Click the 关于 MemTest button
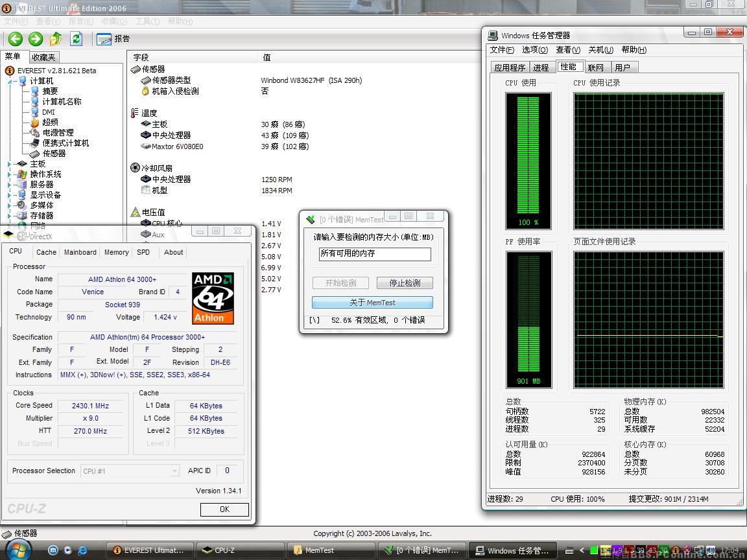The width and height of the screenshot is (747, 560). click(x=373, y=303)
